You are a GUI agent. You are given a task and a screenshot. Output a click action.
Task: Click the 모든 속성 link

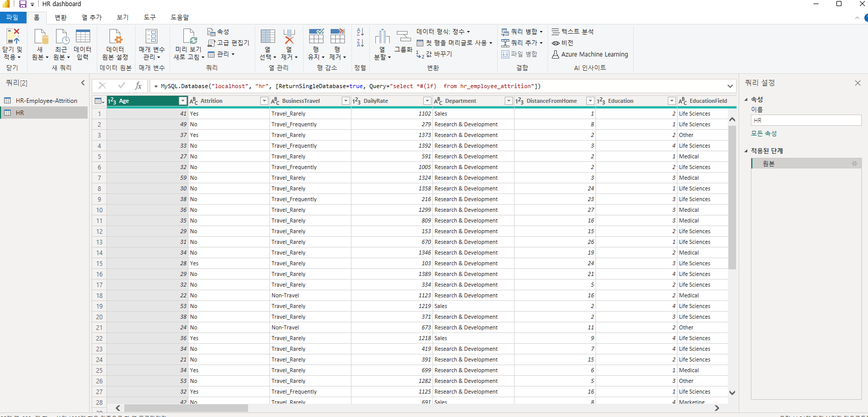pos(764,133)
